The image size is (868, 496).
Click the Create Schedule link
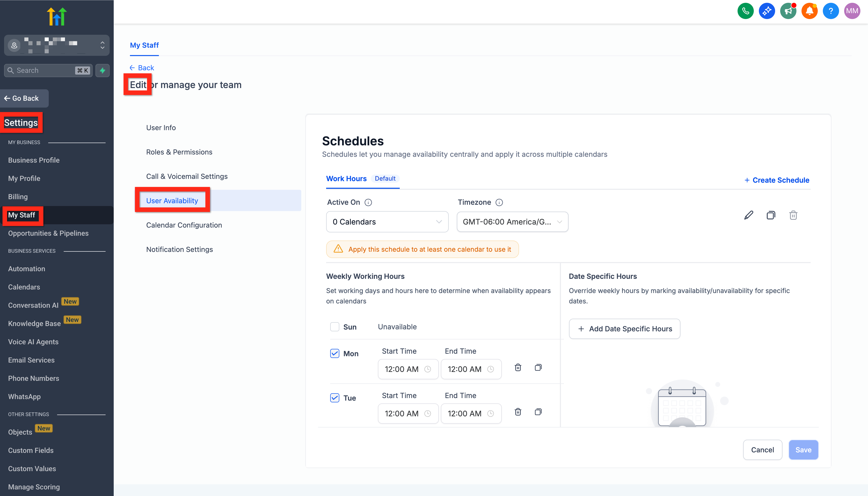(777, 180)
